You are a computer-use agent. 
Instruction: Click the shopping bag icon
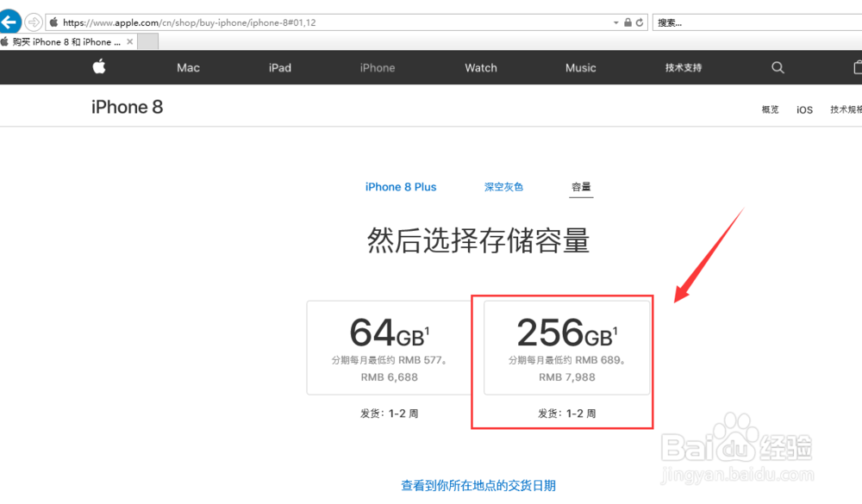point(858,67)
